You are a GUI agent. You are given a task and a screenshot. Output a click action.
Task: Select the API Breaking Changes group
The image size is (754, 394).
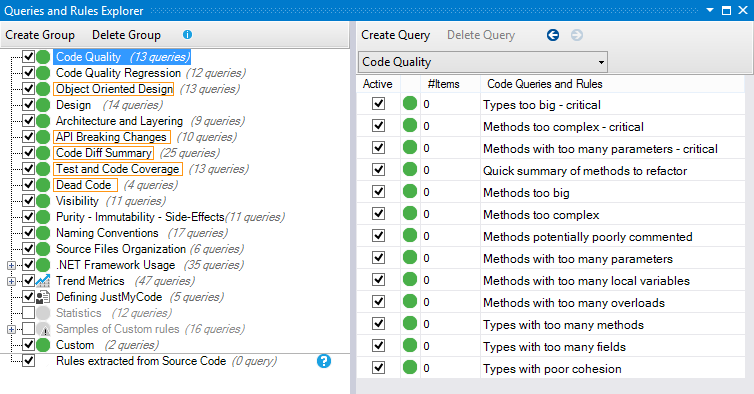pyautogui.click(x=112, y=137)
